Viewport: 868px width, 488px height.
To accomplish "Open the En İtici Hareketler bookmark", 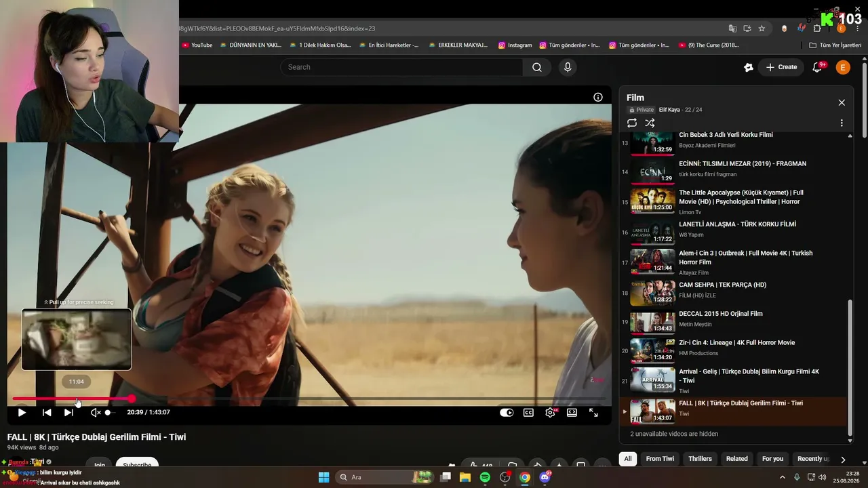I will point(389,45).
